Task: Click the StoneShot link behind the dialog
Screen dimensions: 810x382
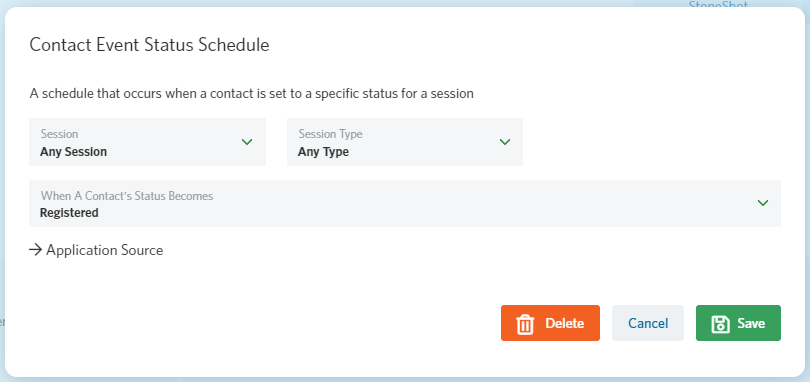Action: 718,5
